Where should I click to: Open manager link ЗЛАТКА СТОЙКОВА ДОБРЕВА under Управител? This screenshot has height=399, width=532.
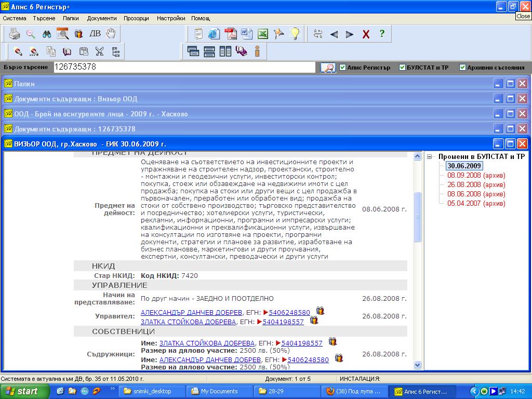click(188, 322)
